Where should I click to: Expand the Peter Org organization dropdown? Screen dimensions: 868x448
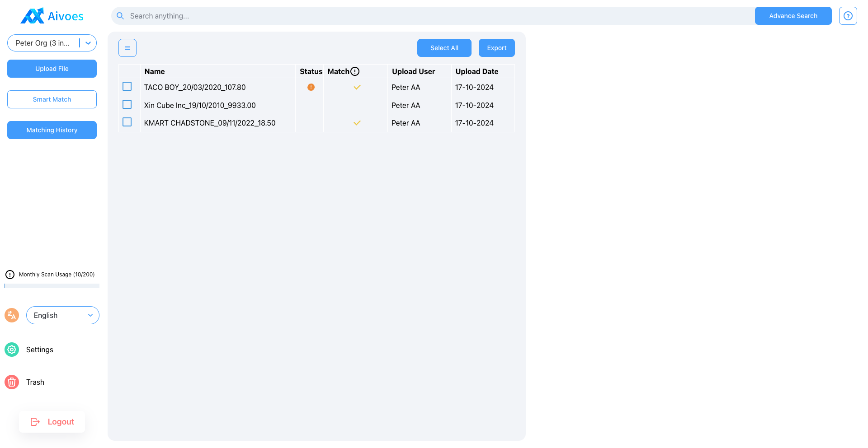(x=88, y=43)
